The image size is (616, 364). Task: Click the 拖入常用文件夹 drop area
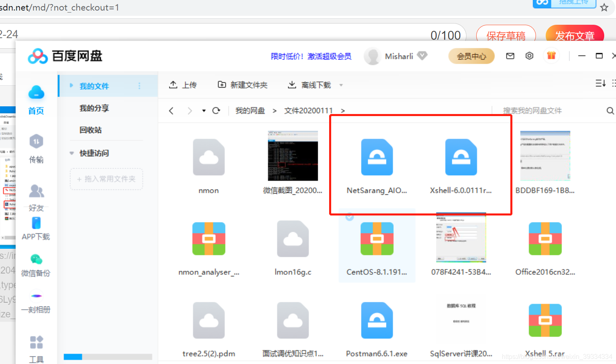point(106,179)
